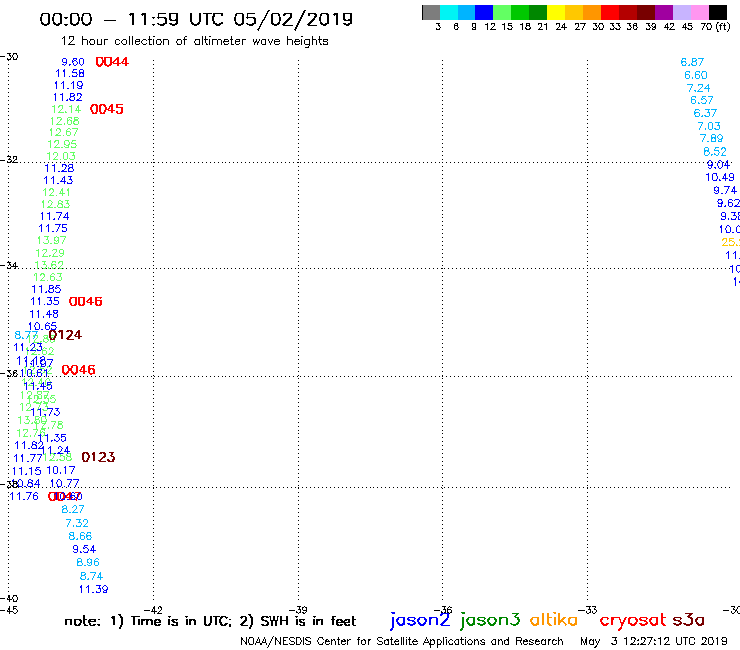
Task: Select the light blue value 7.32
Action: [x=77, y=523]
